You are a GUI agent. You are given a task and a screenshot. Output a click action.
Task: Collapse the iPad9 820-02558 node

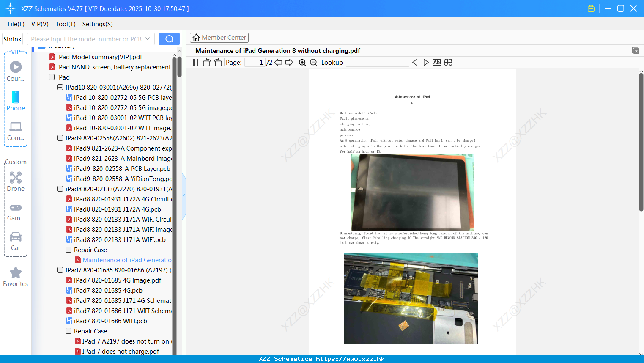60,138
